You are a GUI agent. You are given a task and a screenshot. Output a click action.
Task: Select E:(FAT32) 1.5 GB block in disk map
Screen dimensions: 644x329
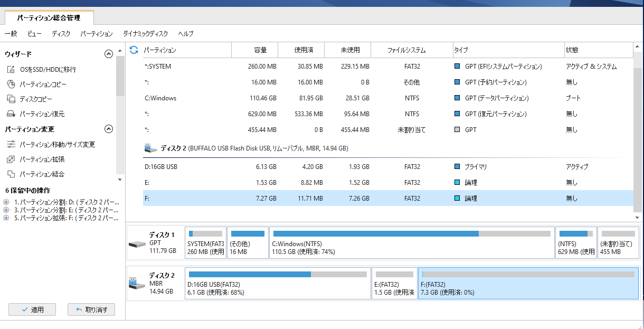pyautogui.click(x=394, y=283)
